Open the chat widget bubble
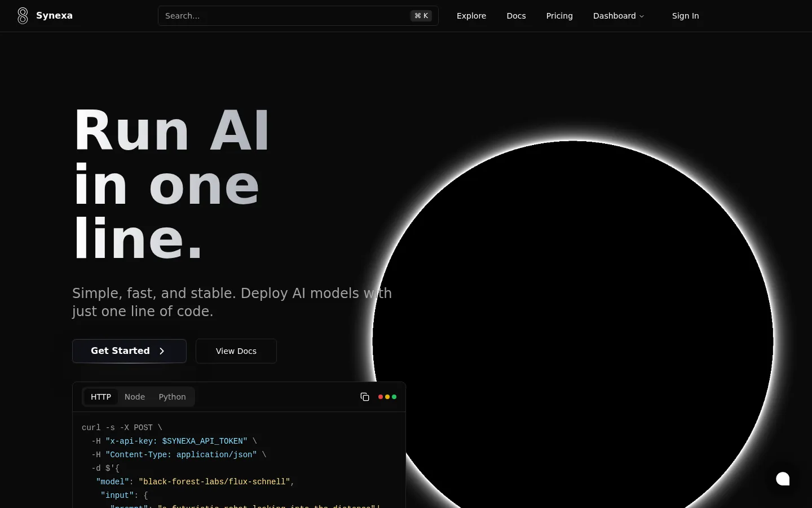This screenshot has width=812, height=508. [783, 479]
